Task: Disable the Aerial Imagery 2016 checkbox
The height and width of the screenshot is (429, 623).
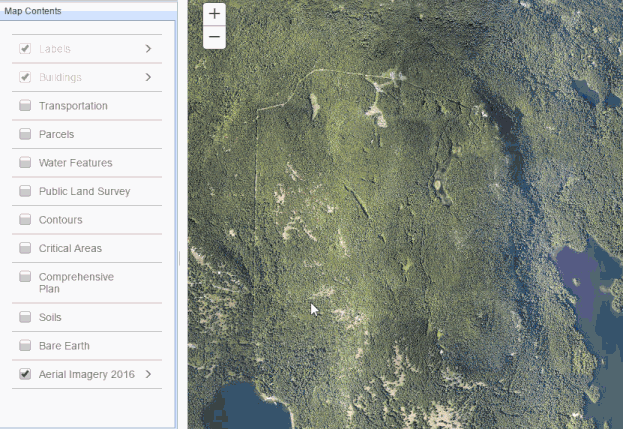Action: tap(25, 374)
